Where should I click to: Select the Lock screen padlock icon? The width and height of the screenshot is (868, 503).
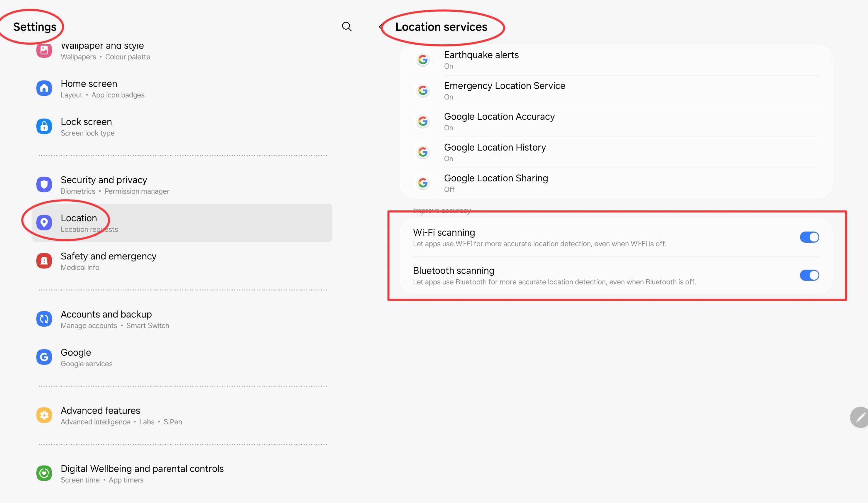44,126
